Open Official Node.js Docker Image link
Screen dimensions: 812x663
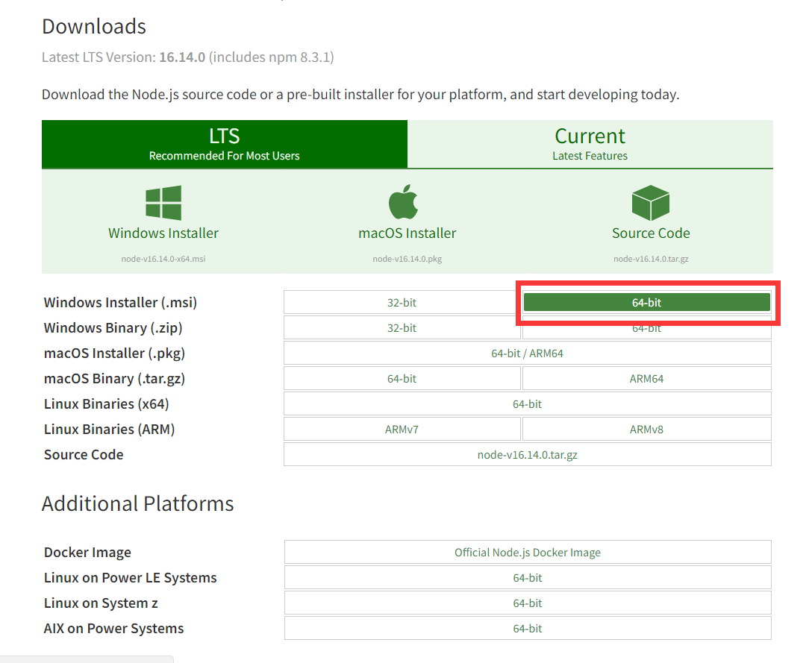(x=528, y=552)
